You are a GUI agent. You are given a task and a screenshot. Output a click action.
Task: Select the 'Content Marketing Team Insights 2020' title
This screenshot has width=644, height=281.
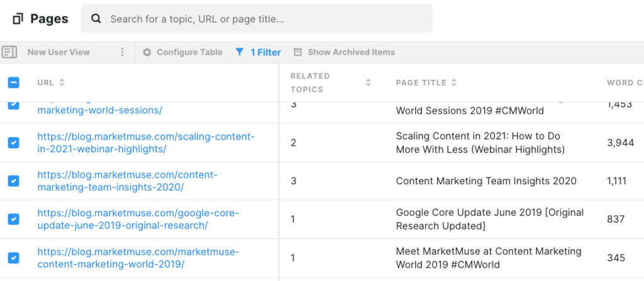click(486, 181)
